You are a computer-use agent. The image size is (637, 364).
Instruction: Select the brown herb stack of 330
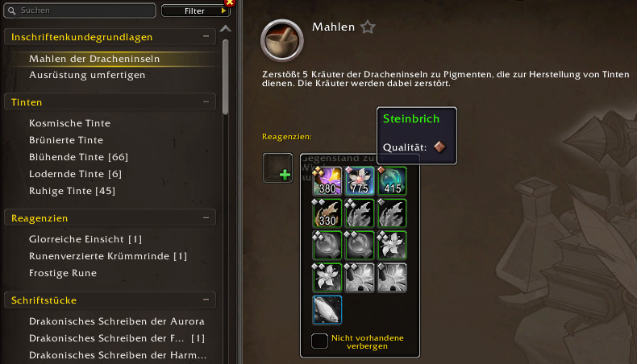pos(327,213)
